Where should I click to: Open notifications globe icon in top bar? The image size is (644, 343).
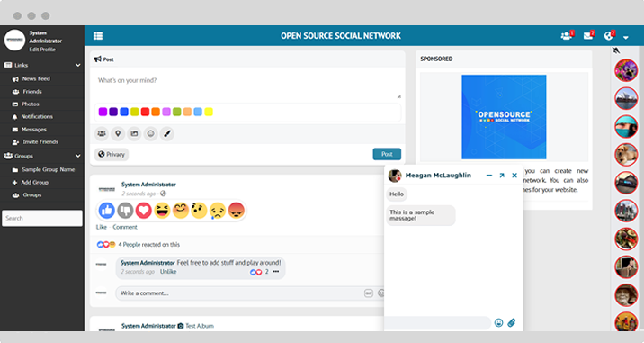click(609, 36)
